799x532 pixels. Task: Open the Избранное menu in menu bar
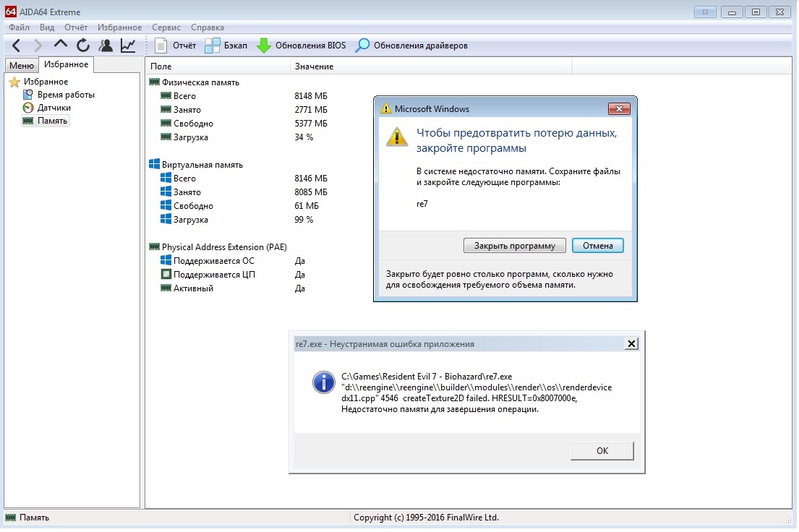[120, 27]
